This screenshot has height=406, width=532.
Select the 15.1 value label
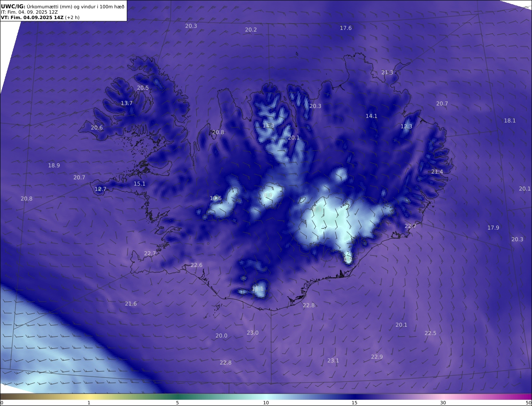139,184
